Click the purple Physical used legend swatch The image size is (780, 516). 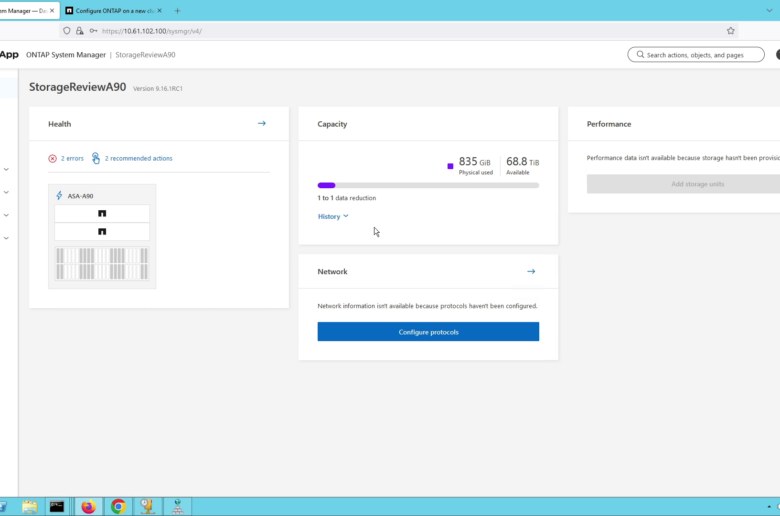coord(450,166)
